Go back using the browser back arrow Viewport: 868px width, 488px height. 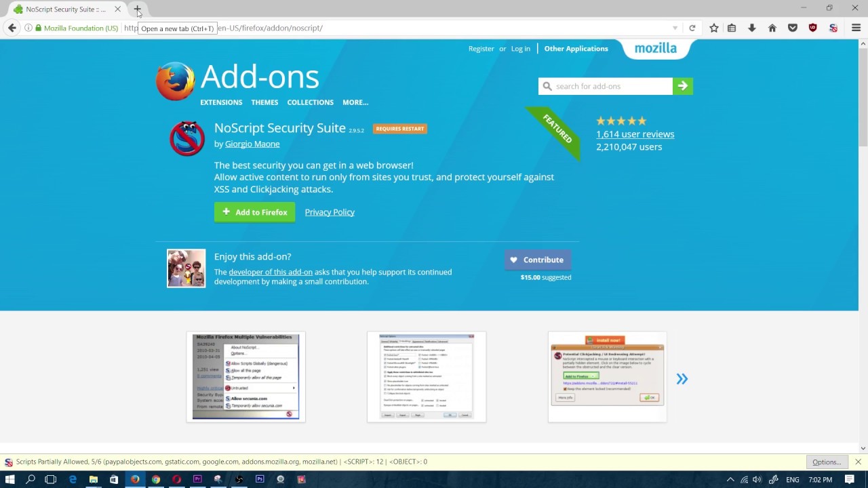point(12,28)
